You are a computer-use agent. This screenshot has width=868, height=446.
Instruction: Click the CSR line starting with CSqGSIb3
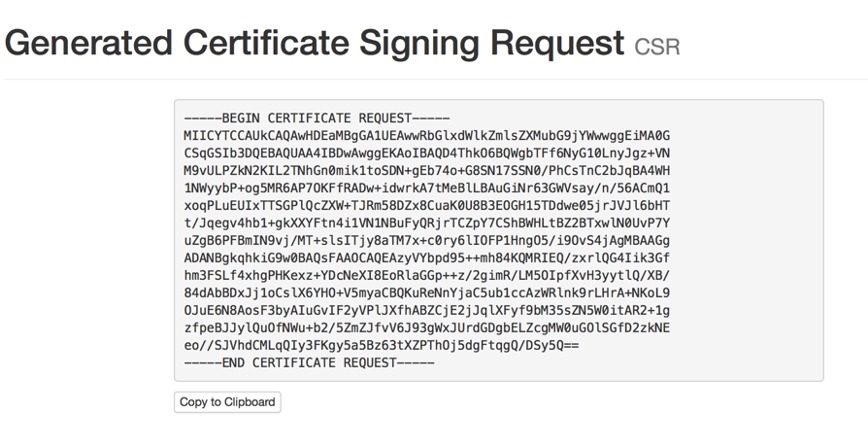[x=426, y=154]
